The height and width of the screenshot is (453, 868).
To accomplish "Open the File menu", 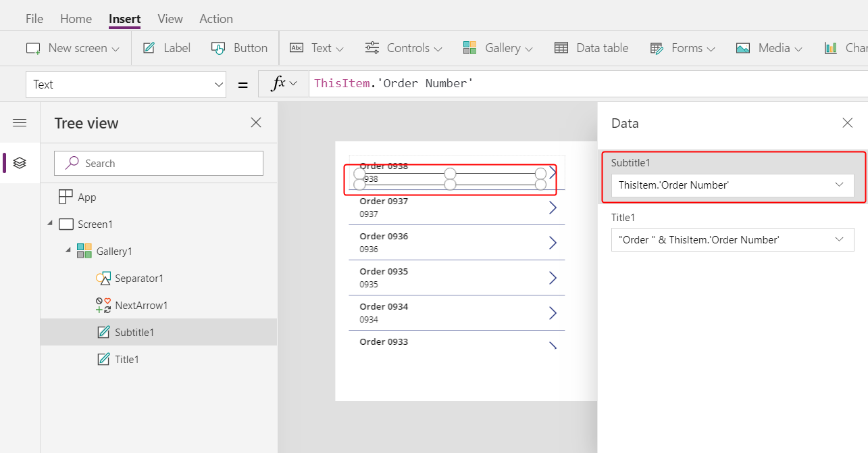I will (x=34, y=19).
